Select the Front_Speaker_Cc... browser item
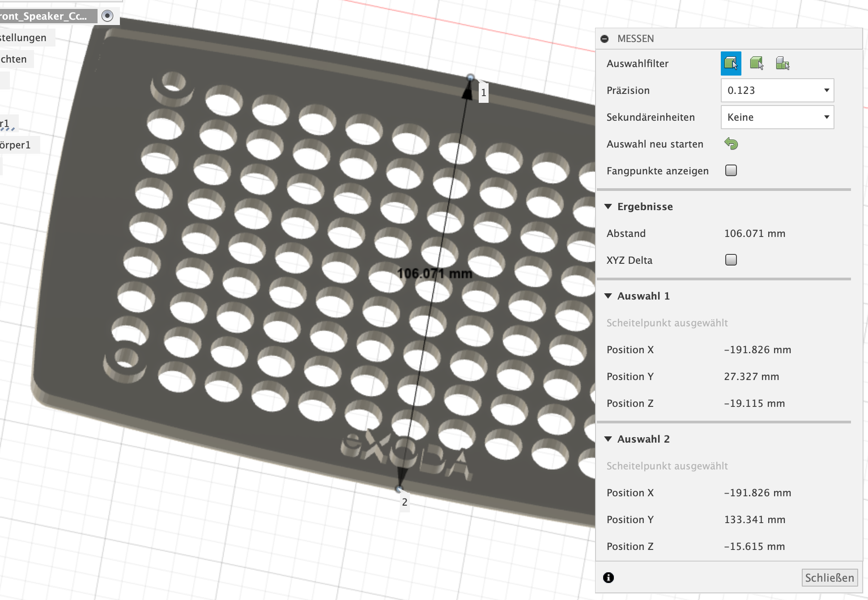This screenshot has height=600, width=868. point(44,16)
